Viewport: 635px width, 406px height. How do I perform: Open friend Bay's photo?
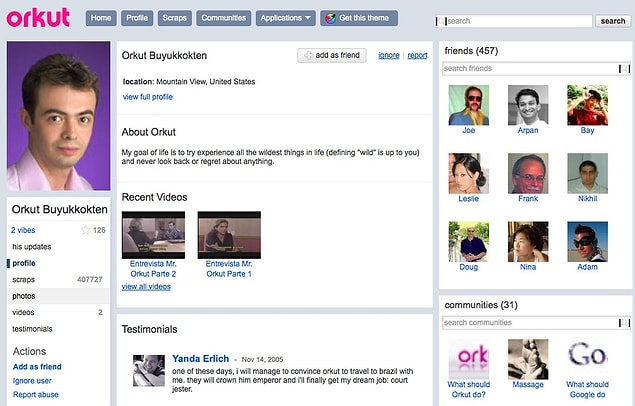[x=588, y=105]
